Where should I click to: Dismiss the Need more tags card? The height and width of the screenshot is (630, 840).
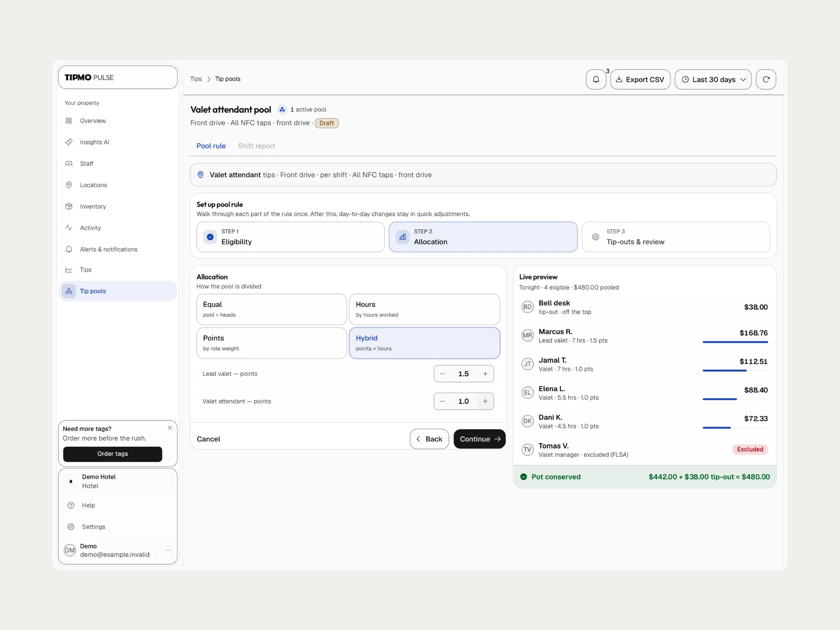click(x=170, y=428)
